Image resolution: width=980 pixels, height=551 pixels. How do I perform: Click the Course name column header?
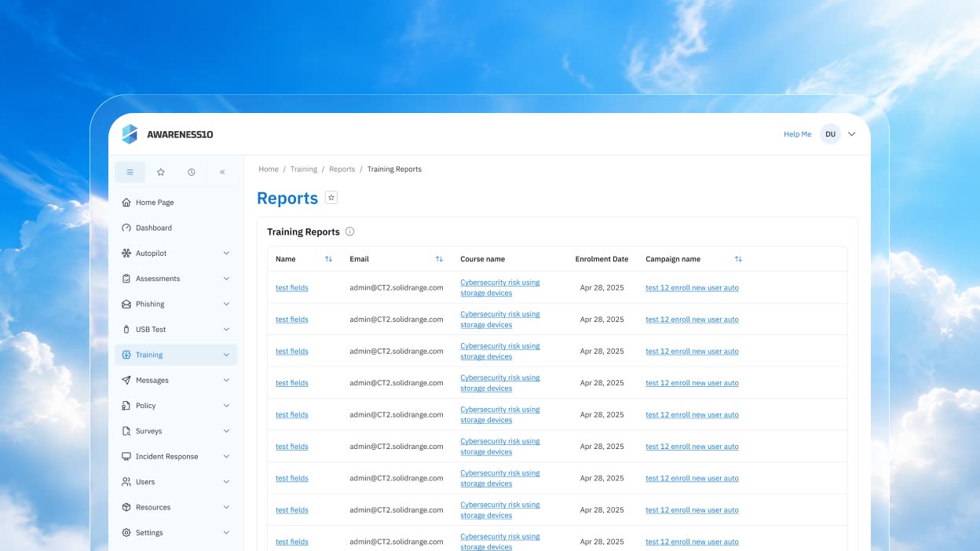pyautogui.click(x=483, y=259)
